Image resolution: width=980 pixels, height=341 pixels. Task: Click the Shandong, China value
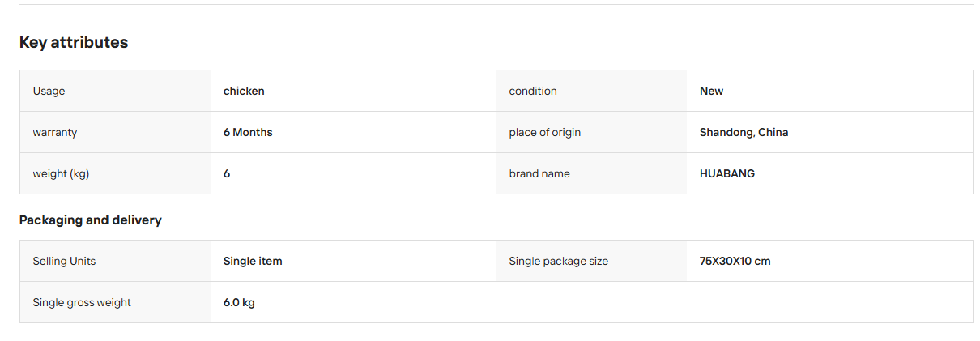pyautogui.click(x=744, y=132)
